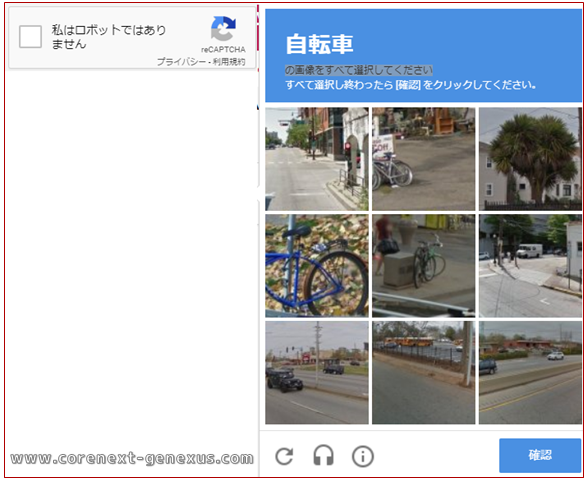Click the reCAPTCHA logo icon
The image size is (588, 483).
coord(223,28)
